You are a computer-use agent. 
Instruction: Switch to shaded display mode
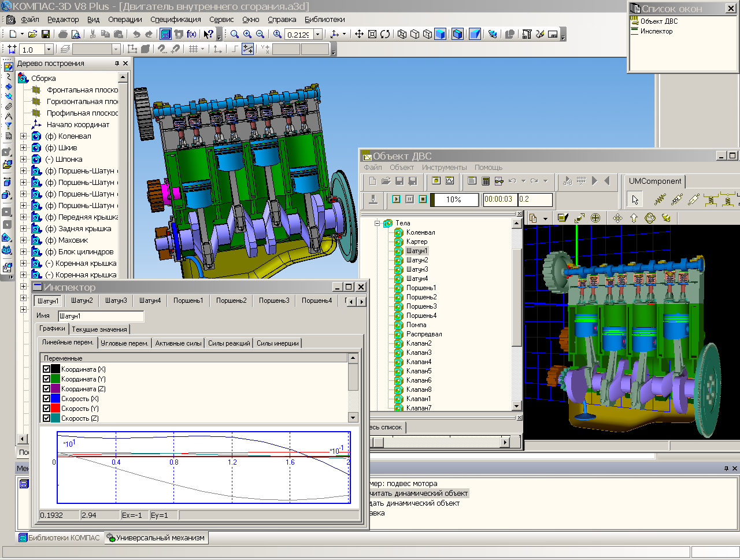tap(440, 34)
